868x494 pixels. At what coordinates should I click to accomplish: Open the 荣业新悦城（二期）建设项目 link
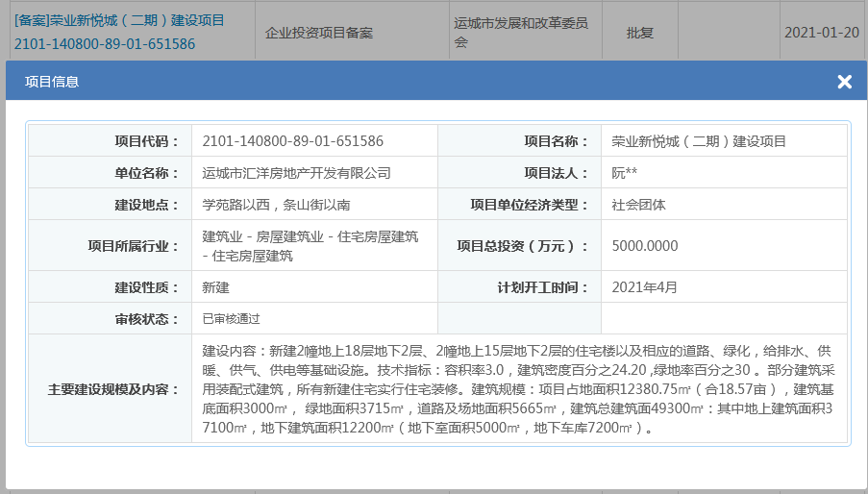120,20
